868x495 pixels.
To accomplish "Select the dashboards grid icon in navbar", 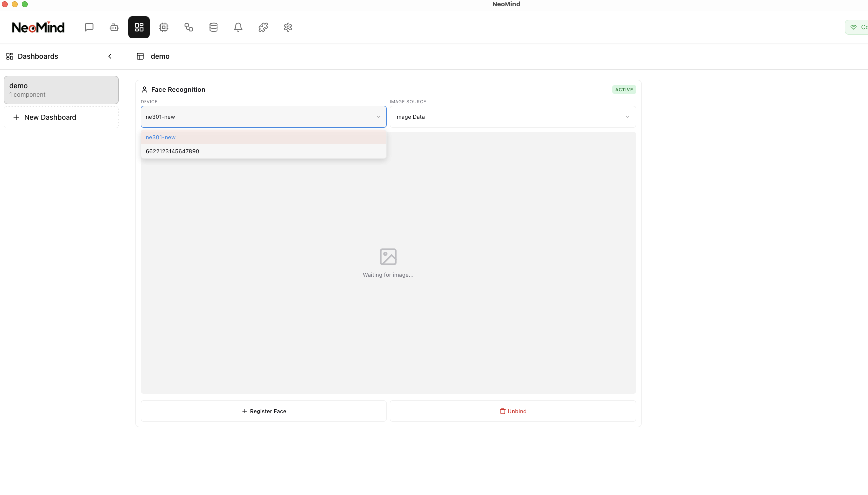I will (x=139, y=27).
